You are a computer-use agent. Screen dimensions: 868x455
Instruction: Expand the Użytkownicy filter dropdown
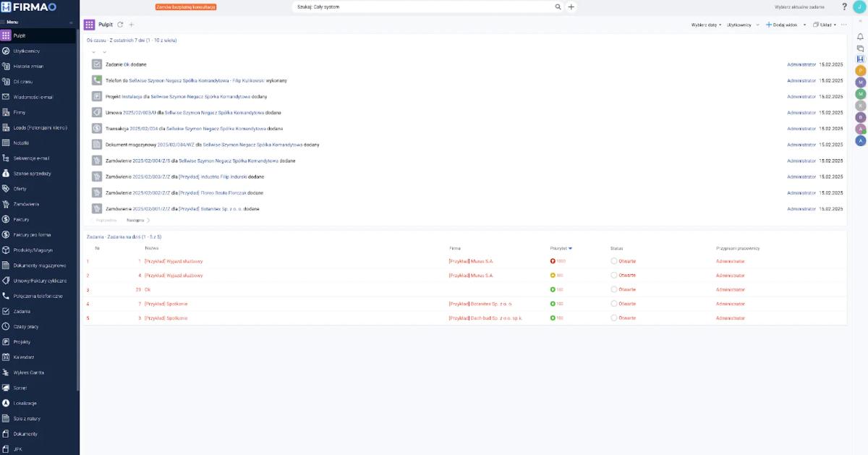pos(743,25)
